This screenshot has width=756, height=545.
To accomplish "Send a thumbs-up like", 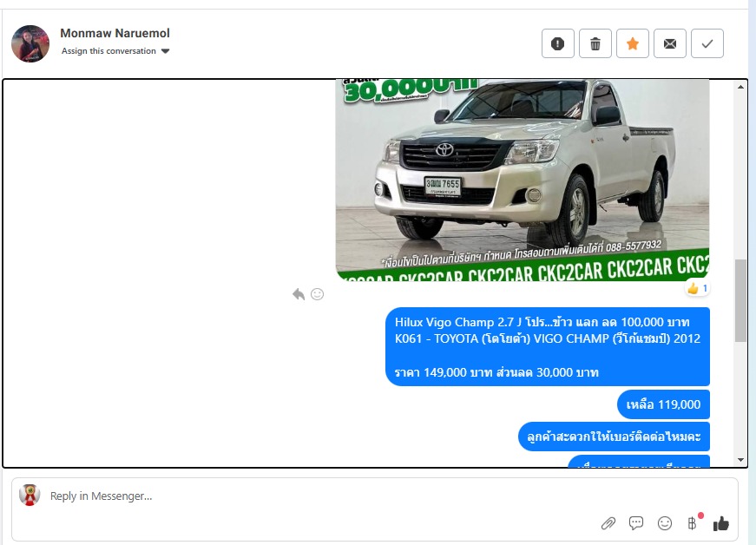I will [x=720, y=523].
